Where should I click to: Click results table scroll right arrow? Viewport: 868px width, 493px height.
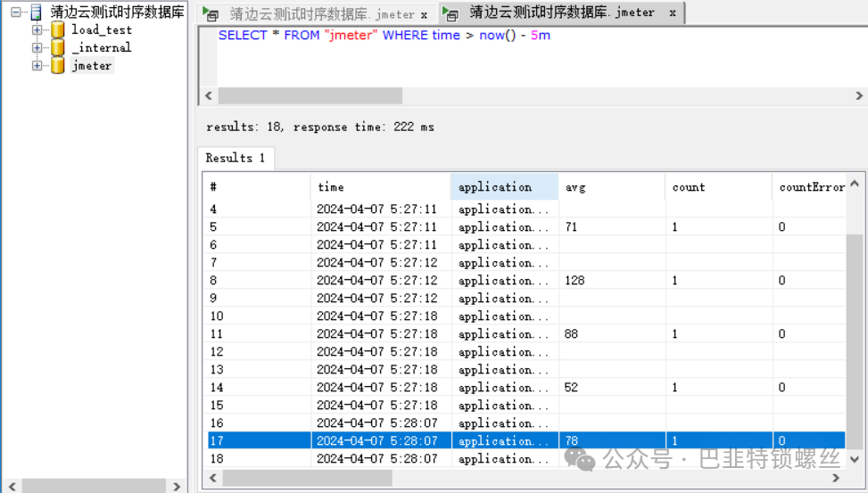[x=836, y=478]
